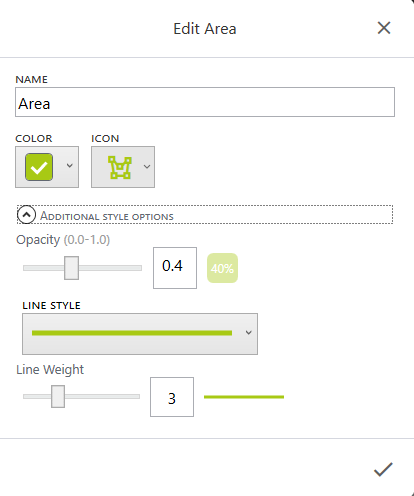Image resolution: width=414 pixels, height=496 pixels.
Task: Click the Name text field containing Area
Action: [x=205, y=102]
